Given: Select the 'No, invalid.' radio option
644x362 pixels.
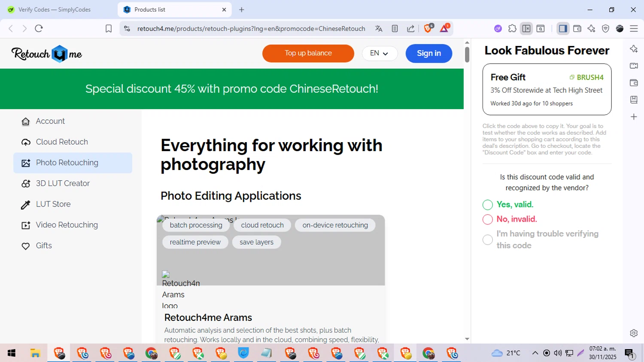Looking at the screenshot, I should [487, 219].
